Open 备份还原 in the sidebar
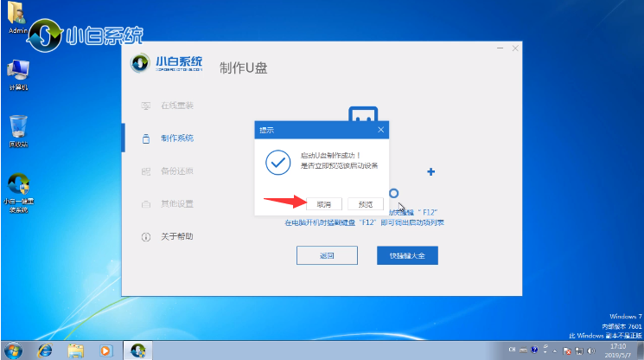The width and height of the screenshot is (644, 360). coord(177,171)
